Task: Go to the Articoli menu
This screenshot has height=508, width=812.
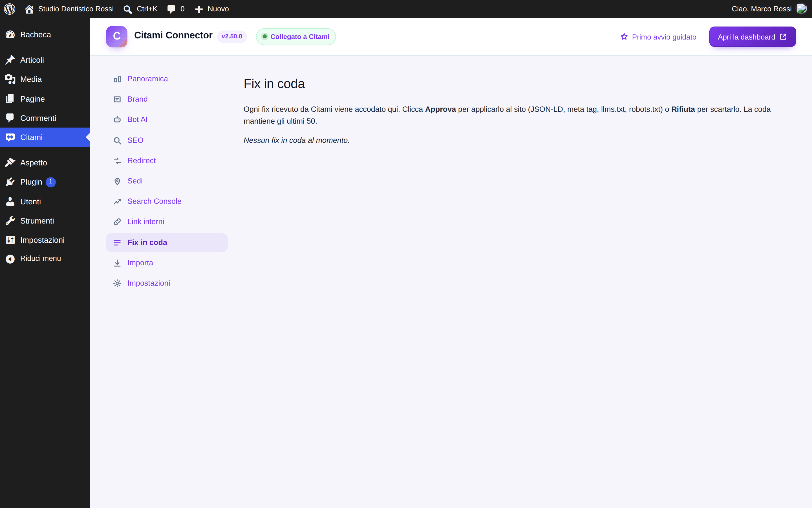Action: pyautogui.click(x=45, y=60)
